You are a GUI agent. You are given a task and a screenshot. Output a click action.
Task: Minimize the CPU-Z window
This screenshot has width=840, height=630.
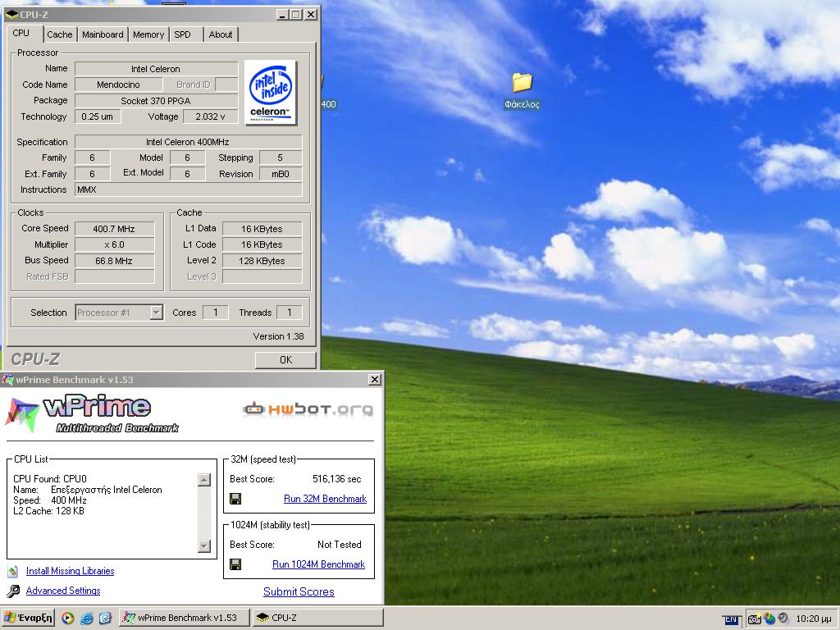(282, 15)
